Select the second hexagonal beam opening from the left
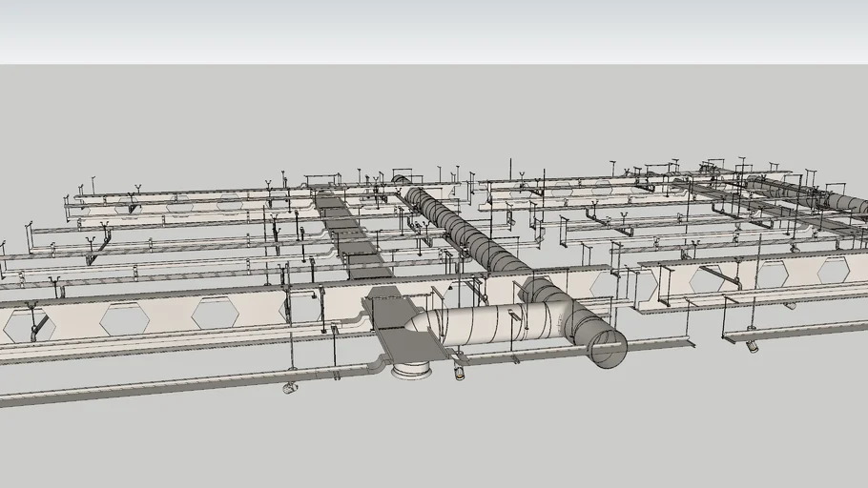This screenshot has width=868, height=488. 124,319
